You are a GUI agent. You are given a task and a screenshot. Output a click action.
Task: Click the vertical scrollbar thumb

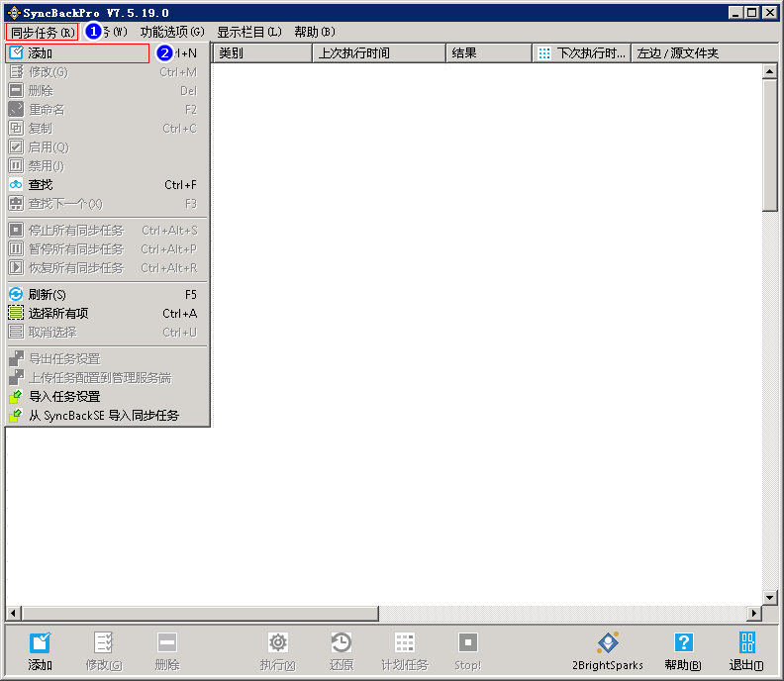point(769,145)
